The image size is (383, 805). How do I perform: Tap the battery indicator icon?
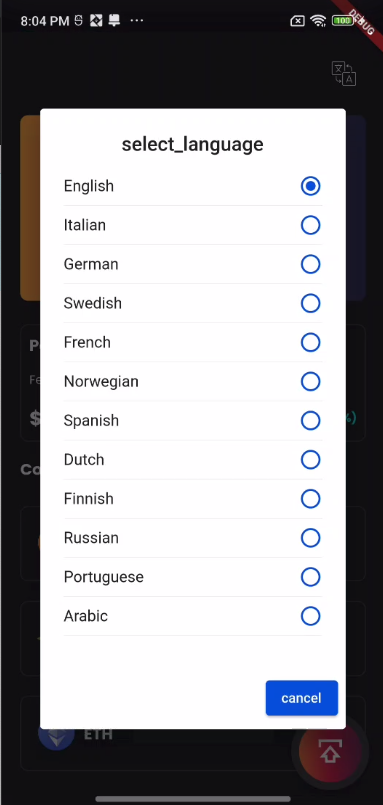click(342, 21)
